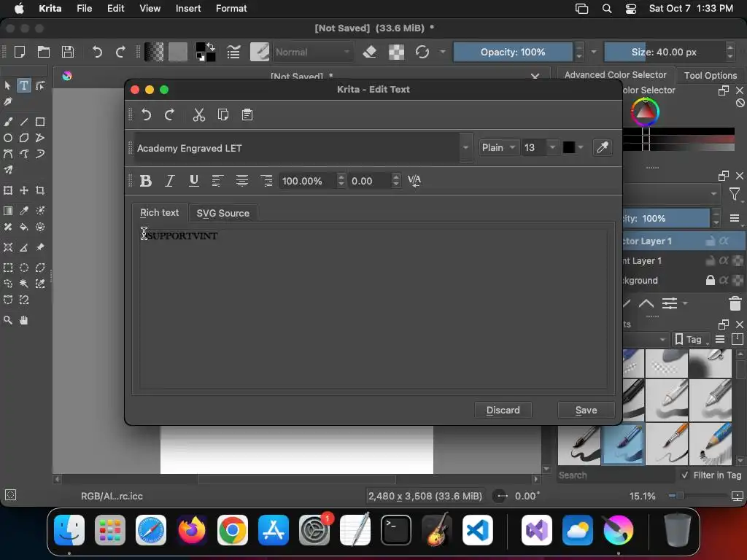Open Terminal from the Dock
747x560 pixels.
[396, 530]
